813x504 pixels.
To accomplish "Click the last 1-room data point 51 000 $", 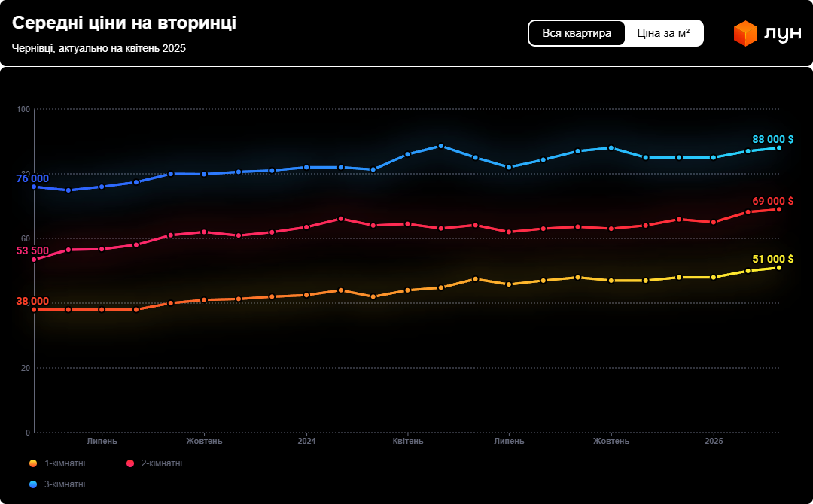I will (x=778, y=268).
